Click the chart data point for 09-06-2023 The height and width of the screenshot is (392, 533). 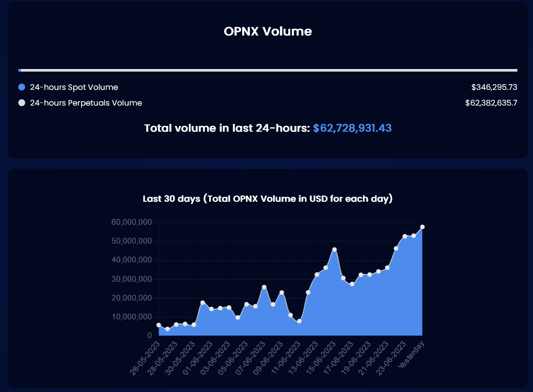282,293
